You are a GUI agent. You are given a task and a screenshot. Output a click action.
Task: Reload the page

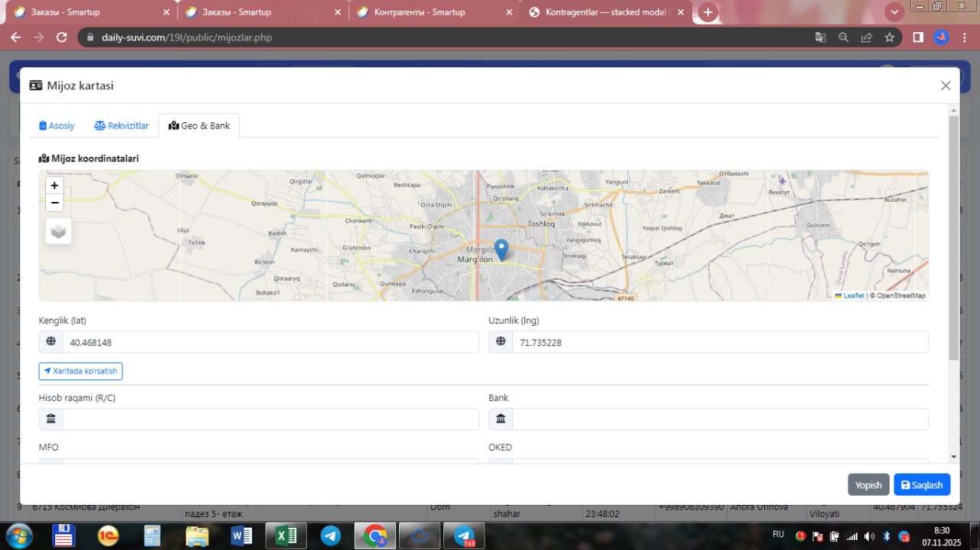(x=62, y=37)
